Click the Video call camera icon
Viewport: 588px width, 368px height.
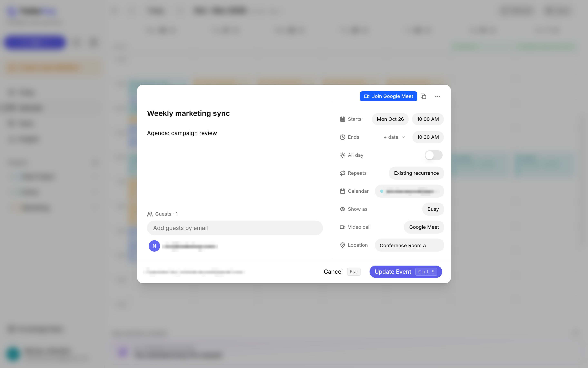[342, 227]
